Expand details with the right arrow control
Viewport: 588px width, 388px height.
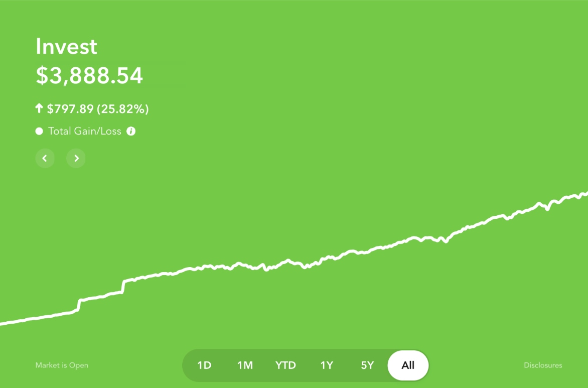tap(76, 158)
